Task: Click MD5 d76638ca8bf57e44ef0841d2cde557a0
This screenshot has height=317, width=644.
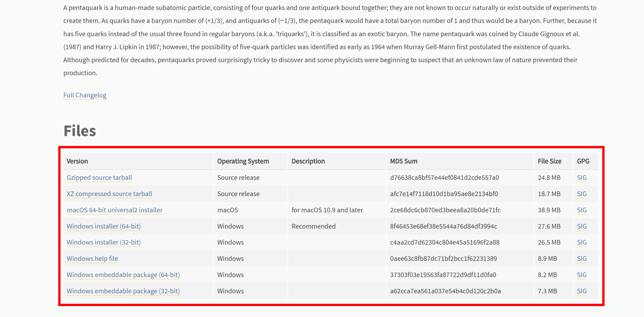Action: [x=445, y=178]
